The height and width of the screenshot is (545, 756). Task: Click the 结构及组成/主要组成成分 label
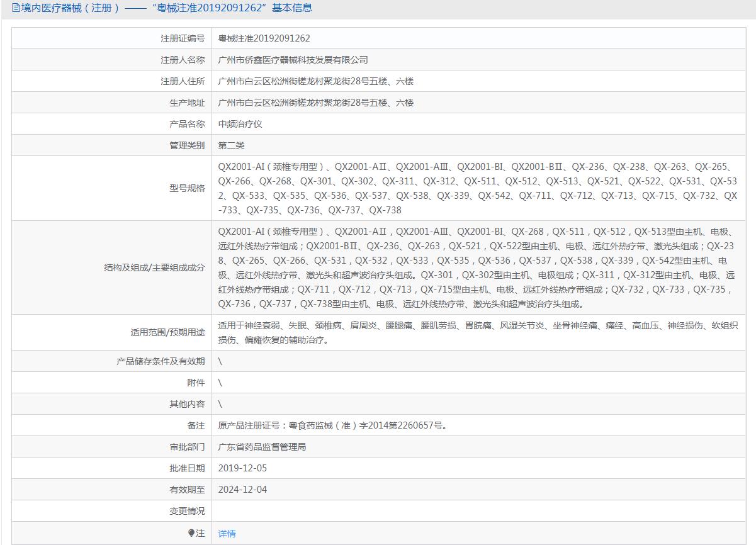(154, 267)
